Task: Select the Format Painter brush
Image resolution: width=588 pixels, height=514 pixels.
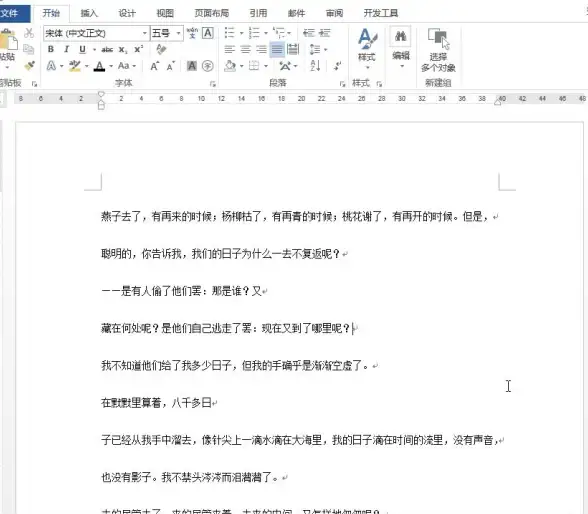Action: click(29, 66)
